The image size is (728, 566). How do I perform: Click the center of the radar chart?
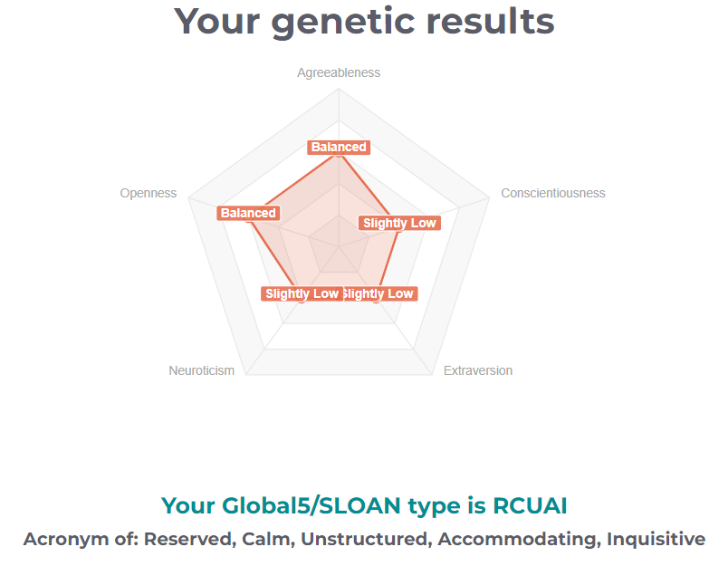click(x=339, y=246)
